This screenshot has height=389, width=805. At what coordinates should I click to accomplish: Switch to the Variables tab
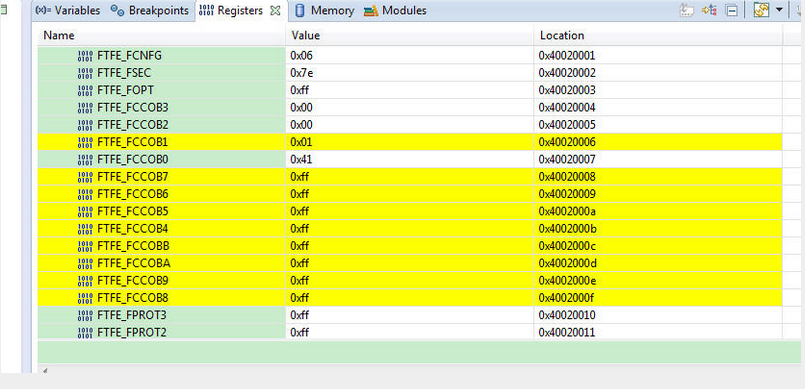click(68, 10)
